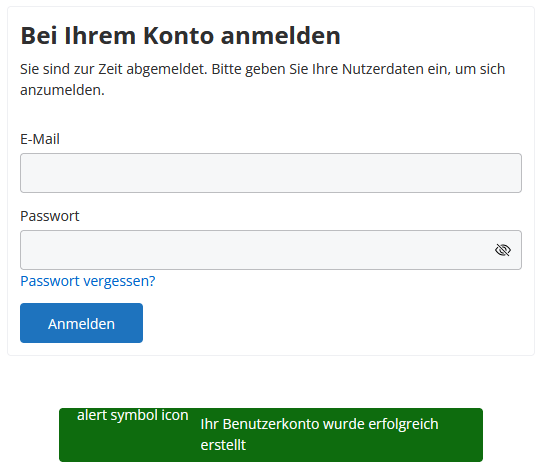The width and height of the screenshot is (546, 471).
Task: Click the Benutzerkonto wurde erfolgreich erstellt message
Action: (319, 434)
